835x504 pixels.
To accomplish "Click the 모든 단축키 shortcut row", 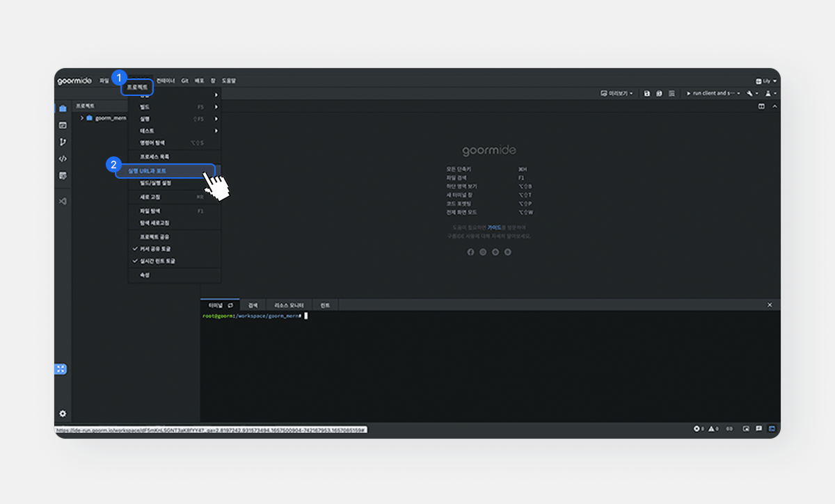I will click(x=490, y=169).
